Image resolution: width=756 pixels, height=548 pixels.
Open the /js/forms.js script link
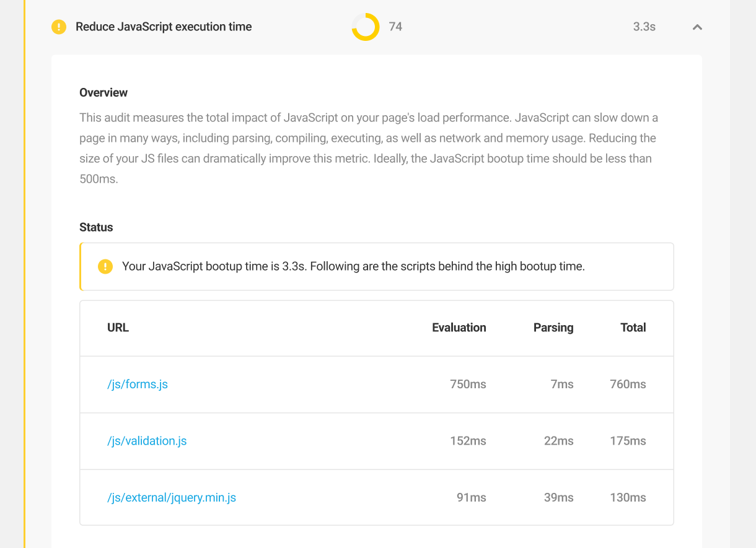click(137, 384)
